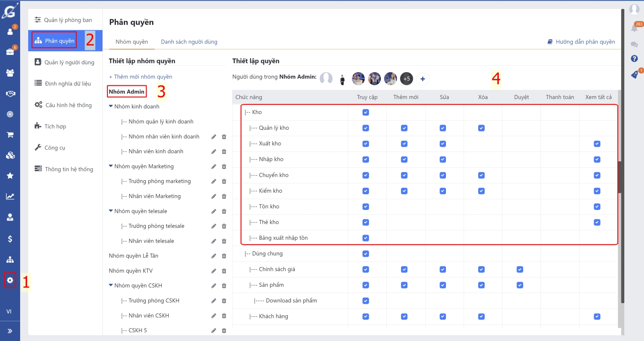Viewport: 644px width, 341px height.
Task: Switch to Danh sách người dùng tab
Action: point(189,42)
